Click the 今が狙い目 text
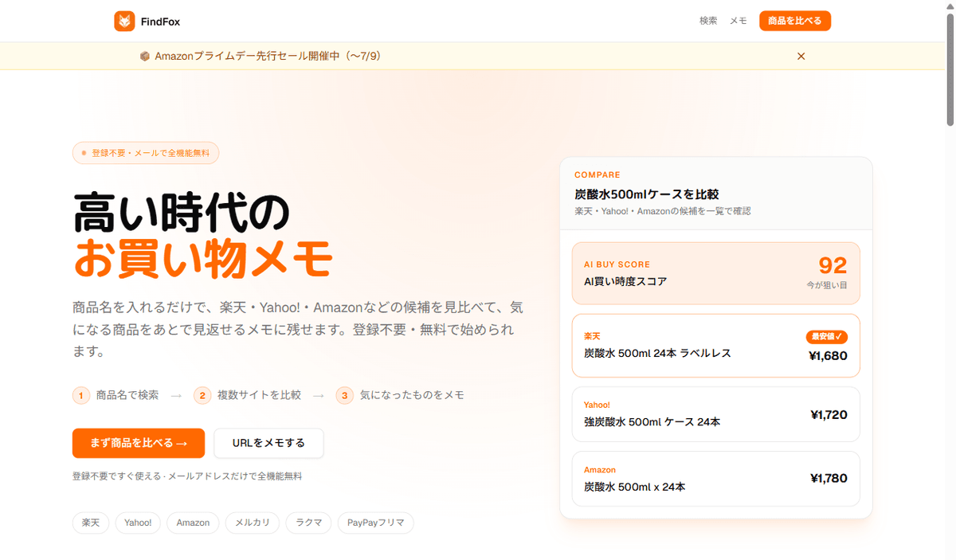 click(826, 284)
